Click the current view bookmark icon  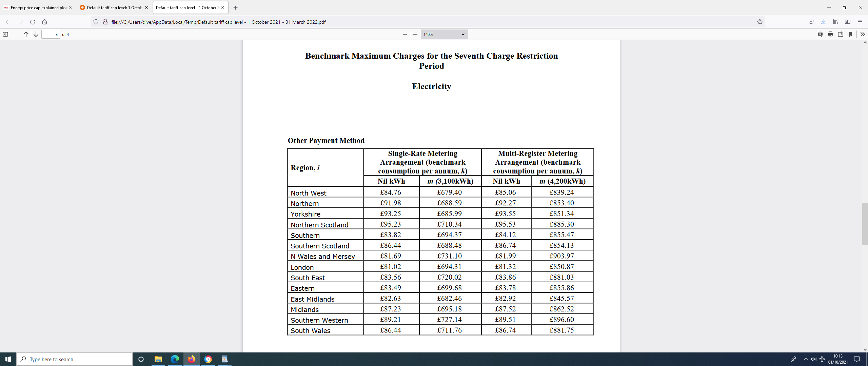851,34
